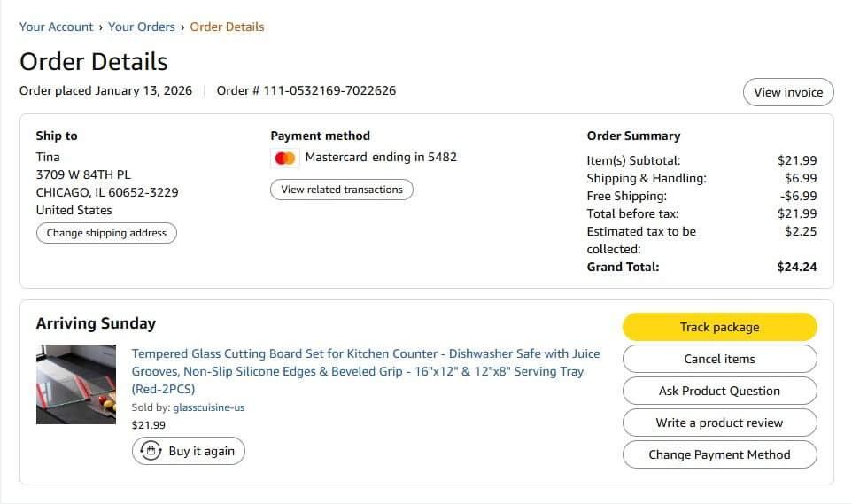Screen dimensions: 852x504
Task: Click the Order Details breadcrumb
Action: [227, 27]
